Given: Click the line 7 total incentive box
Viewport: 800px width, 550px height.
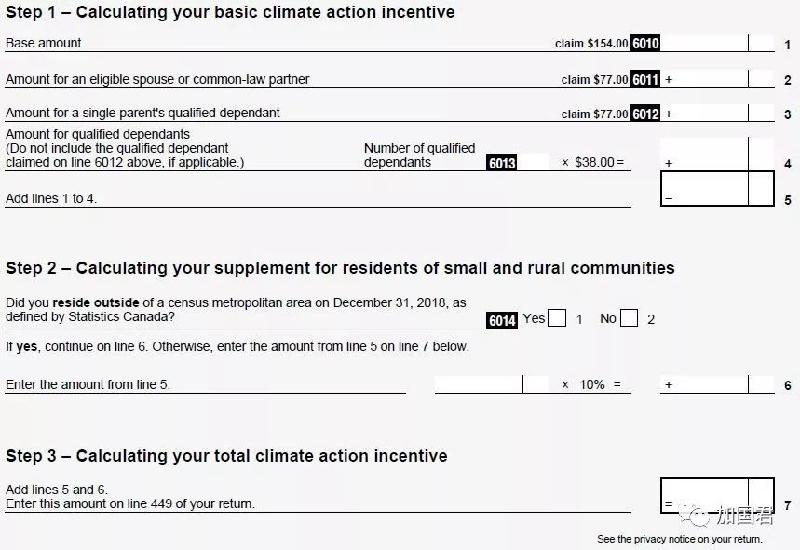Looking at the screenshot, I should (717, 495).
